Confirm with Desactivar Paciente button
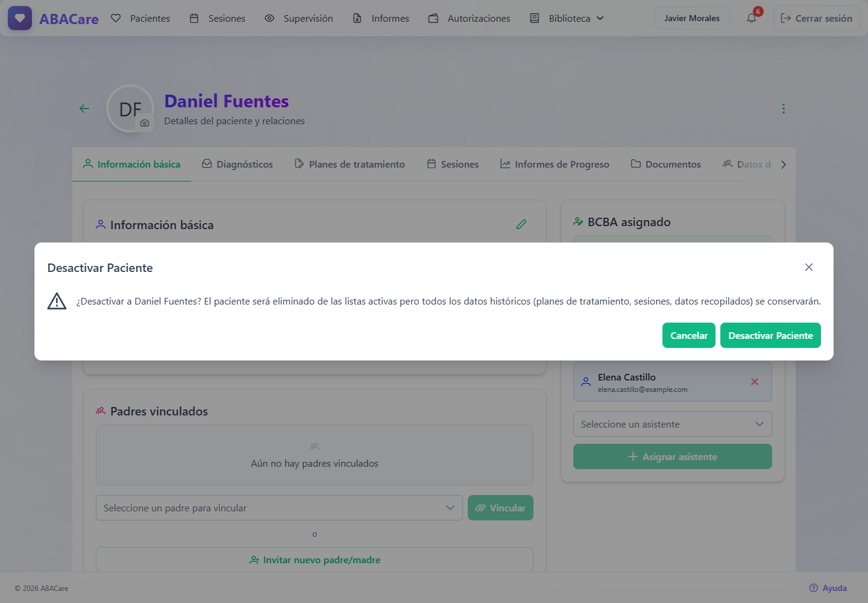The width and height of the screenshot is (868, 603). pos(770,335)
